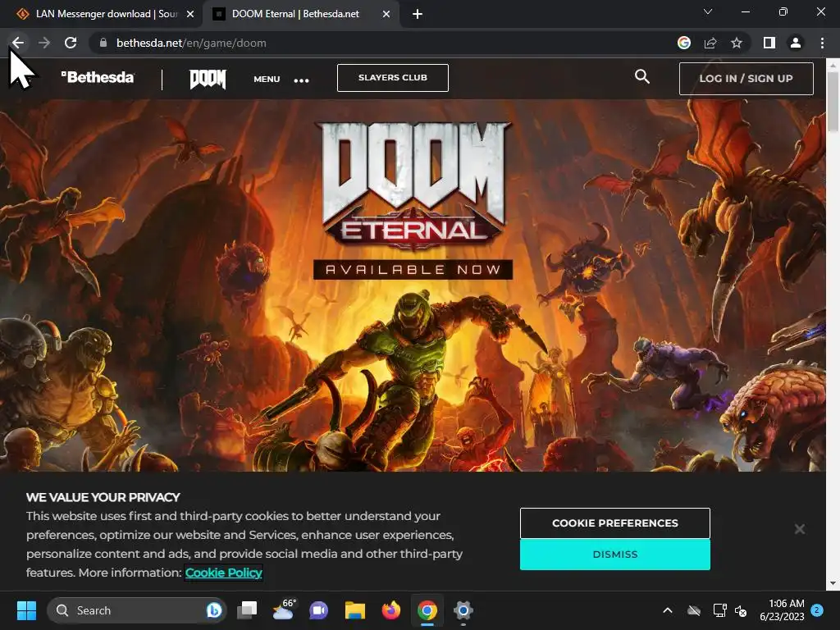The image size is (840, 630).
Task: Open the Cookie Policy link
Action: [223, 573]
